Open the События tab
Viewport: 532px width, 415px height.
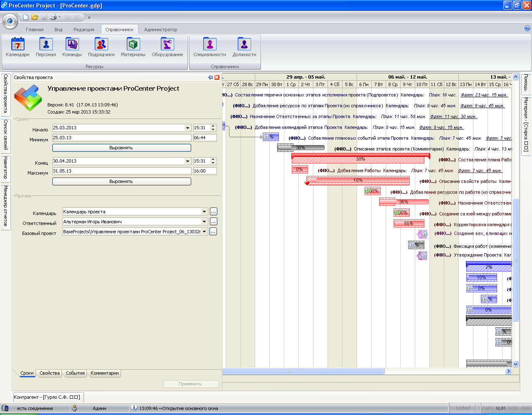click(x=75, y=373)
